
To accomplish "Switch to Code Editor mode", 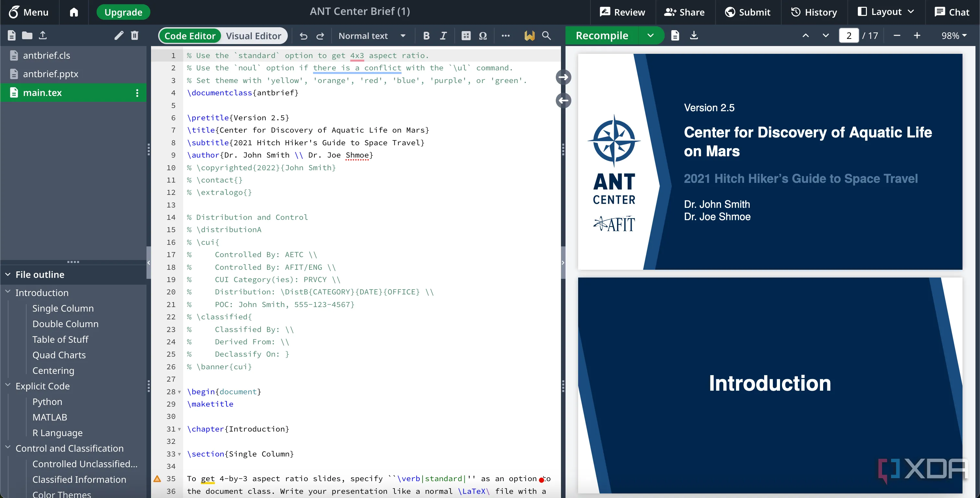I will click(x=190, y=36).
